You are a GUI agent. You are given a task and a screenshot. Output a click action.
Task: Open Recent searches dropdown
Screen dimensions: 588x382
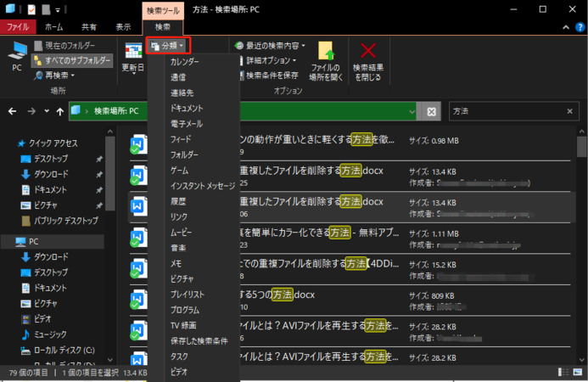coord(270,46)
